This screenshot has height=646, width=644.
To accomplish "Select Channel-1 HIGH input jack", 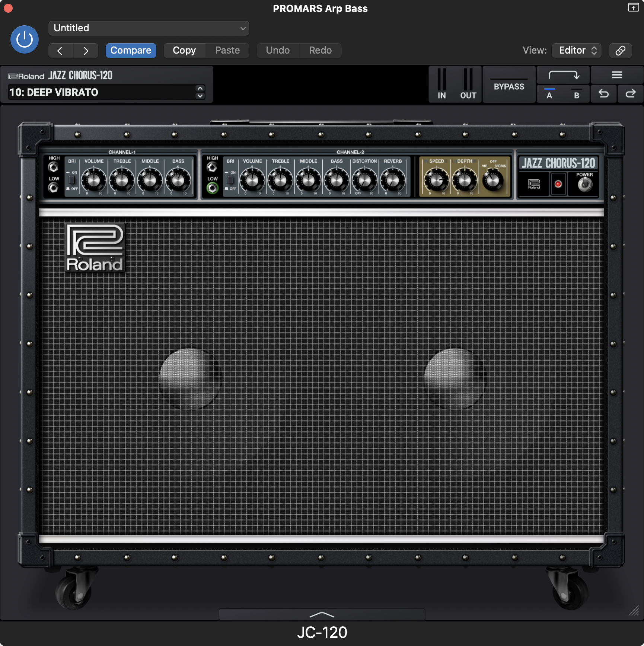I will [54, 167].
